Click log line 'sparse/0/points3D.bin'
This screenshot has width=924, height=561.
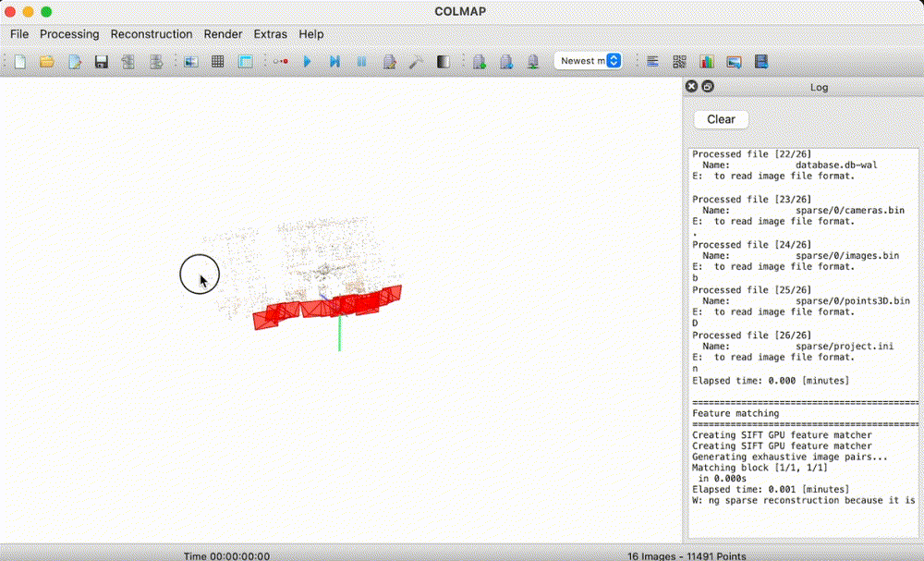[853, 301]
